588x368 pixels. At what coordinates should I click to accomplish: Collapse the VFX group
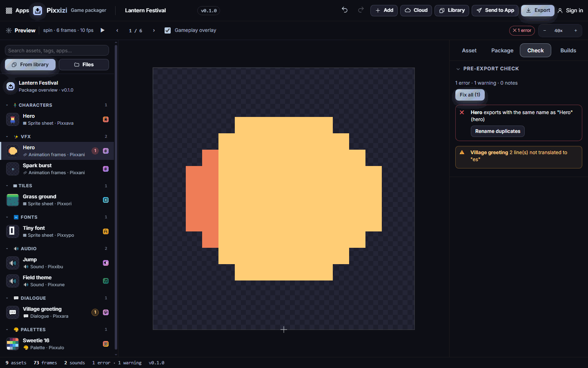coord(7,137)
